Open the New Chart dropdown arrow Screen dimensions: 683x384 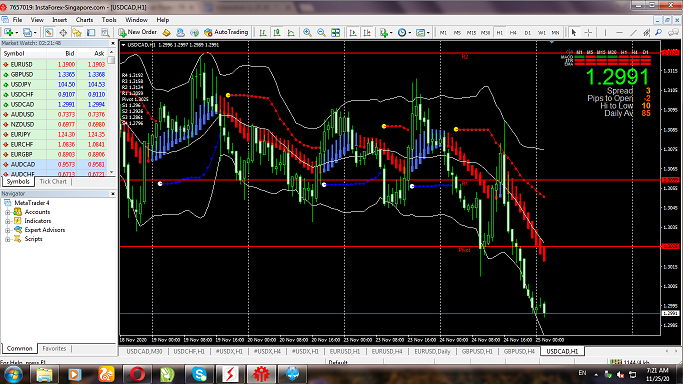click(x=17, y=33)
